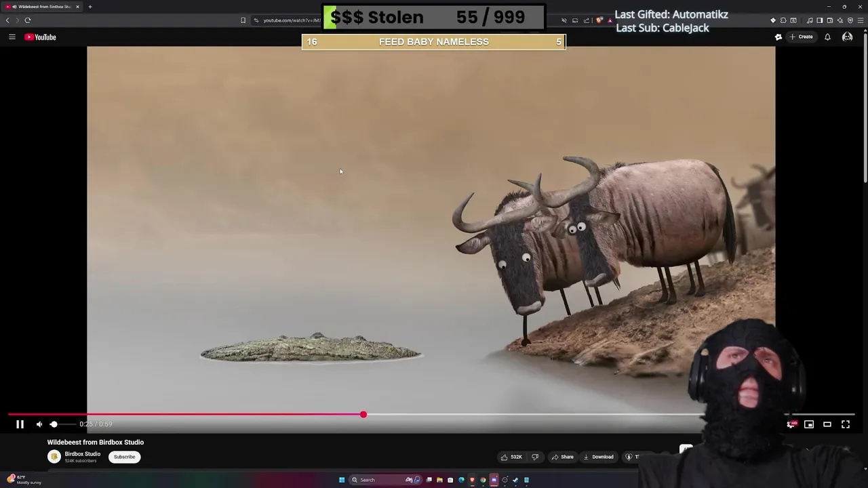Dislike the video

[x=535, y=457]
